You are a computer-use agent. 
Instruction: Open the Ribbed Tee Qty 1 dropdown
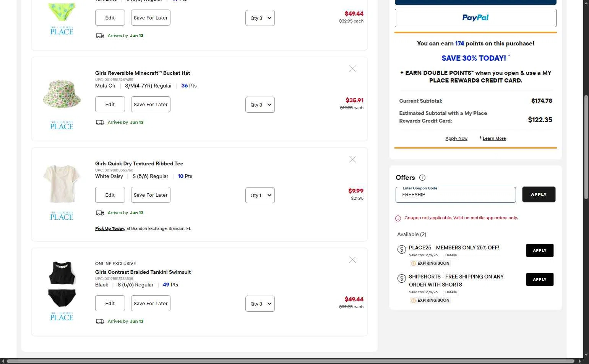(260, 195)
